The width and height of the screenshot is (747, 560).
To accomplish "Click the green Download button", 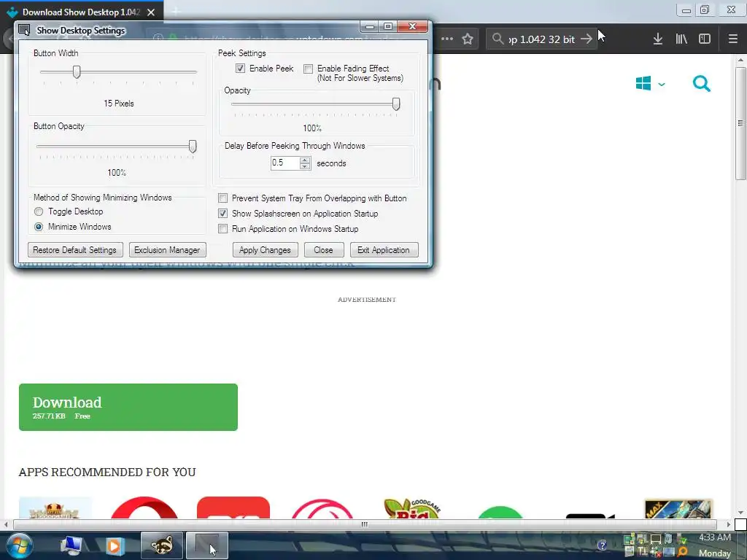I will click(x=128, y=407).
